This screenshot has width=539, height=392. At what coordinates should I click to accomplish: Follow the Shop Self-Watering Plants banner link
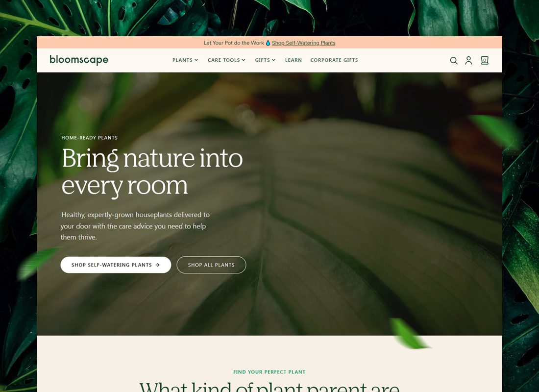pyautogui.click(x=303, y=43)
